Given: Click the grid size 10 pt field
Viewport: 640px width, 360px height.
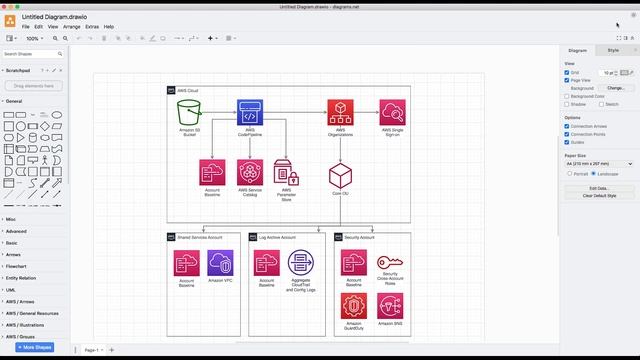Looking at the screenshot, I should click(x=607, y=73).
